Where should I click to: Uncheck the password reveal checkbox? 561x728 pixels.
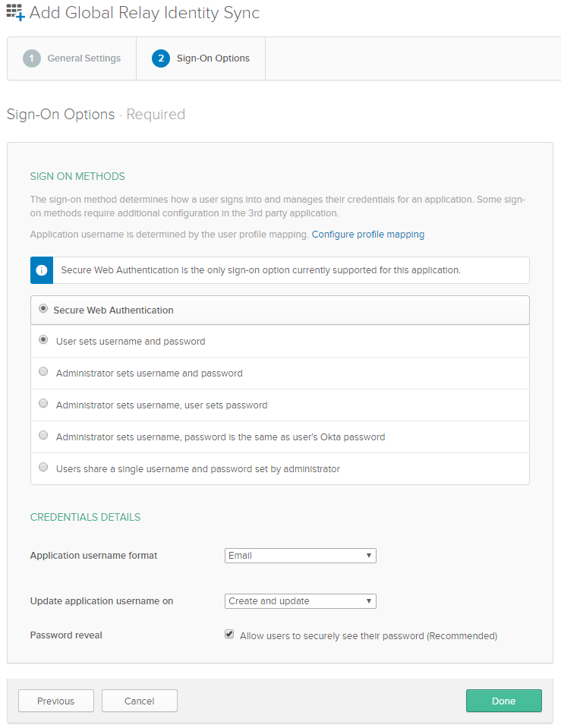click(228, 634)
